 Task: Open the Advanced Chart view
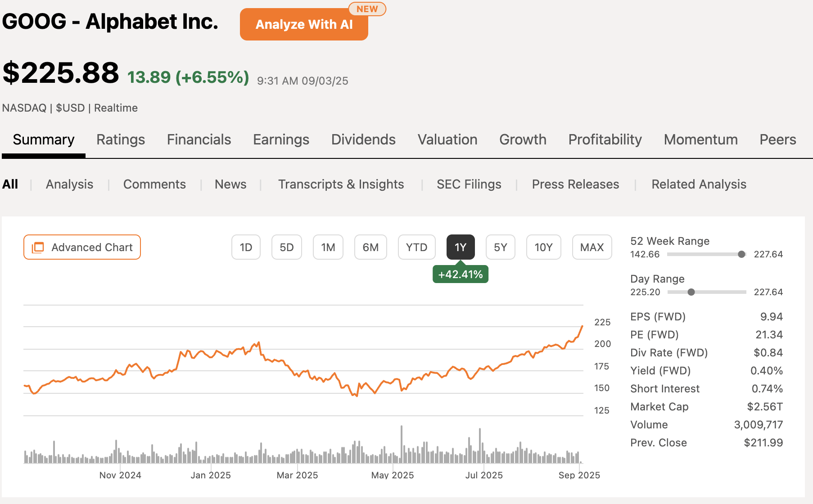point(81,247)
